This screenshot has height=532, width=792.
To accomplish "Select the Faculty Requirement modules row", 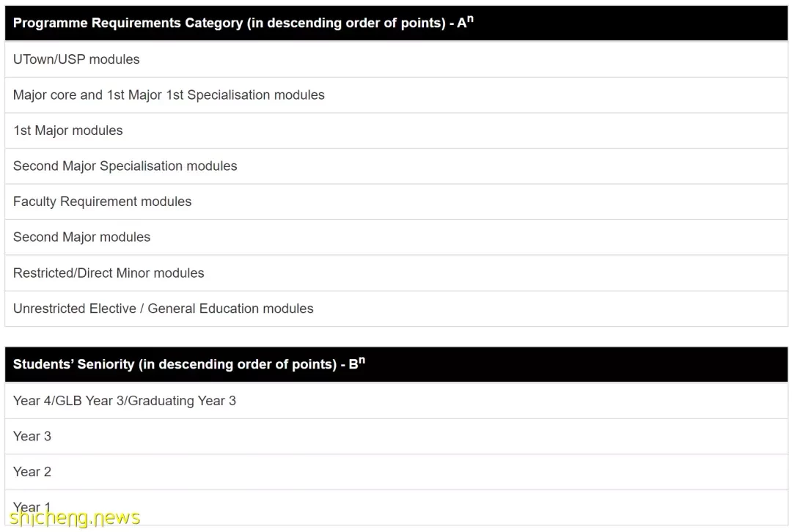I will 396,202.
